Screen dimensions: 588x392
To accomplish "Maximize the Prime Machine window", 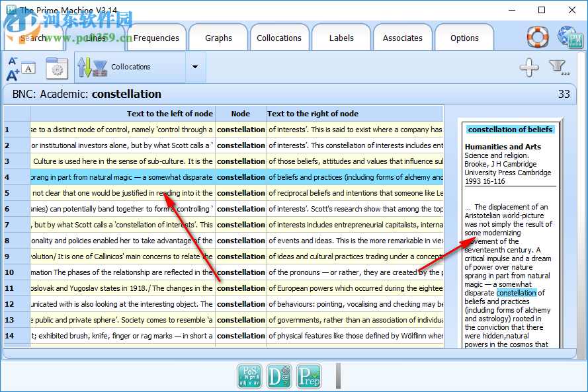I will [x=542, y=10].
